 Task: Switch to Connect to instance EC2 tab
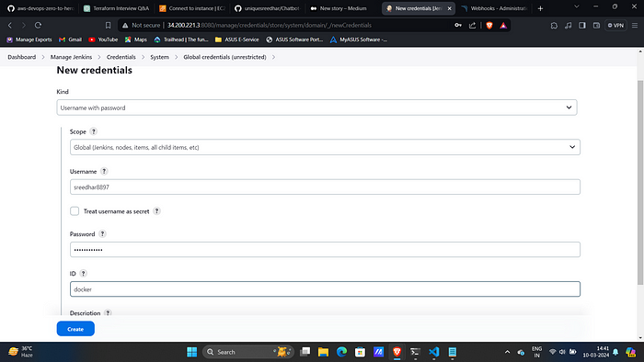(x=191, y=8)
